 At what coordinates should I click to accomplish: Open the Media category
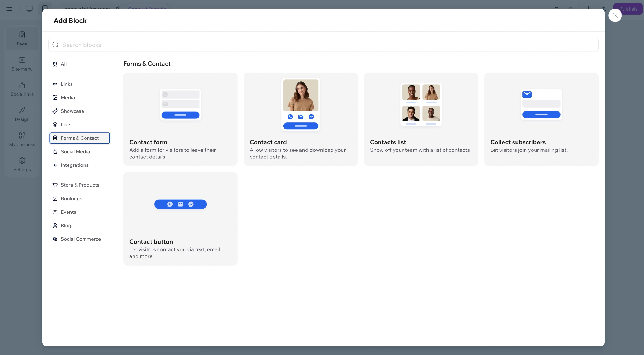[x=80, y=97]
